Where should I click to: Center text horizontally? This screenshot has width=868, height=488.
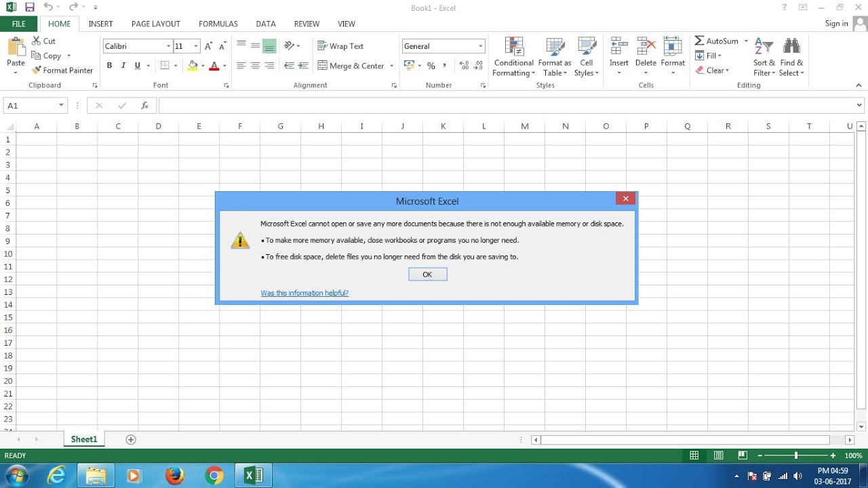pos(255,66)
